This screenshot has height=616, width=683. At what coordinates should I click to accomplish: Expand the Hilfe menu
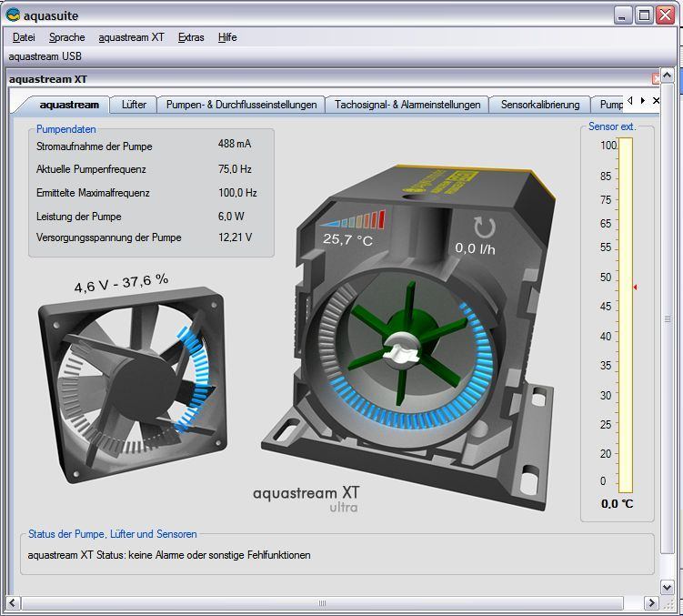click(x=227, y=37)
